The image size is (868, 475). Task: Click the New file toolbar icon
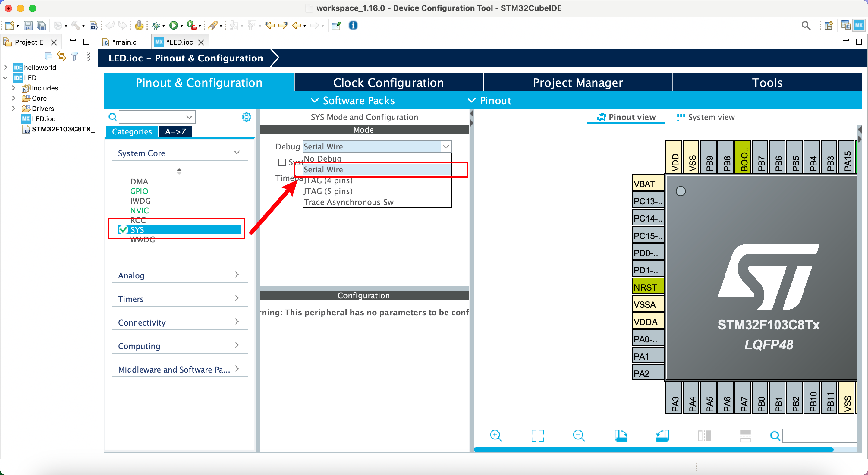point(10,25)
